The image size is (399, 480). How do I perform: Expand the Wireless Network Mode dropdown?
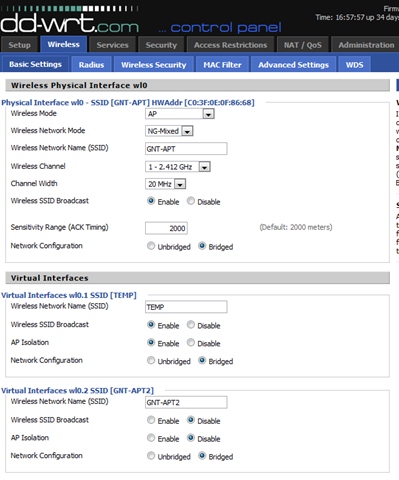(169, 131)
